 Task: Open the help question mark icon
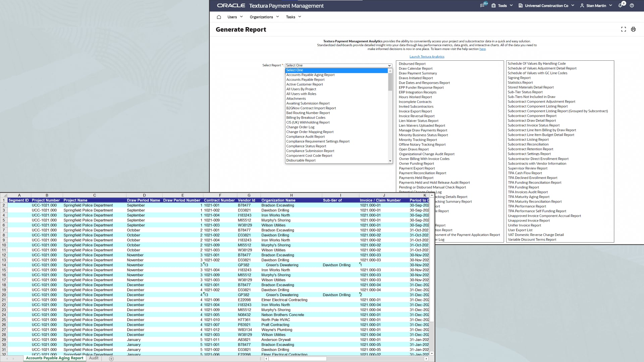(632, 6)
